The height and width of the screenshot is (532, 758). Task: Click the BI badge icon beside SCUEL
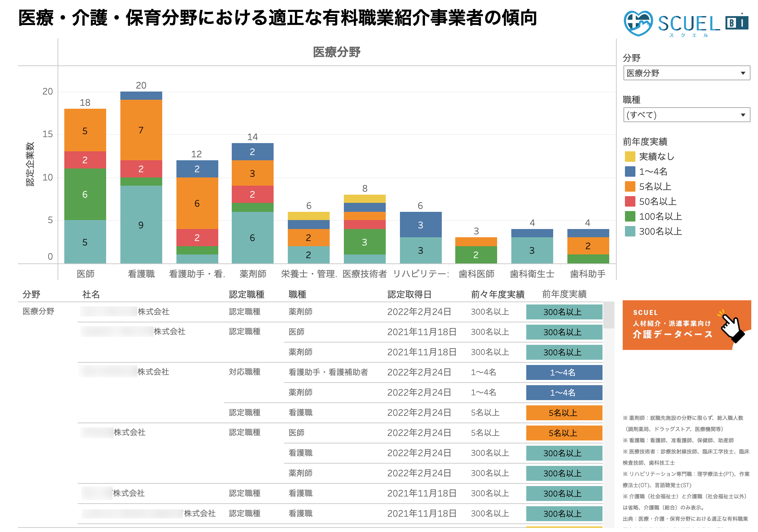point(737,23)
